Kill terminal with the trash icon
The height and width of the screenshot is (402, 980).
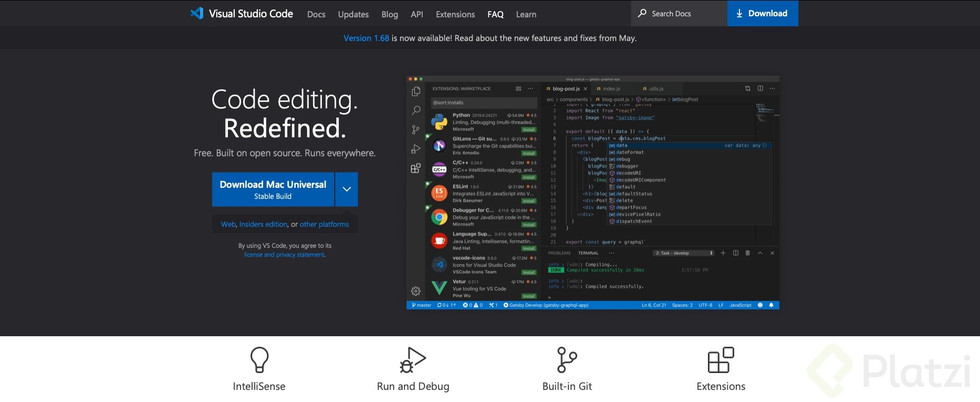point(747,253)
